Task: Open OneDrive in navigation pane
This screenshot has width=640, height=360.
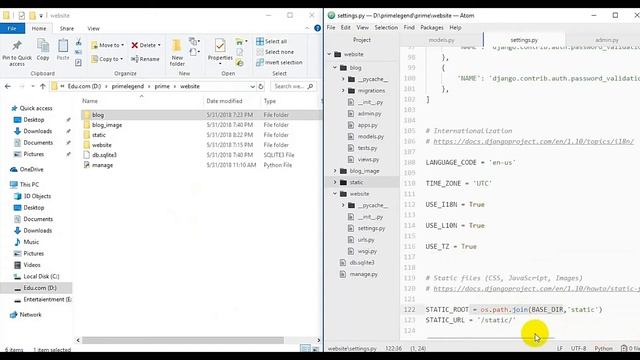Action: pyautogui.click(x=31, y=169)
